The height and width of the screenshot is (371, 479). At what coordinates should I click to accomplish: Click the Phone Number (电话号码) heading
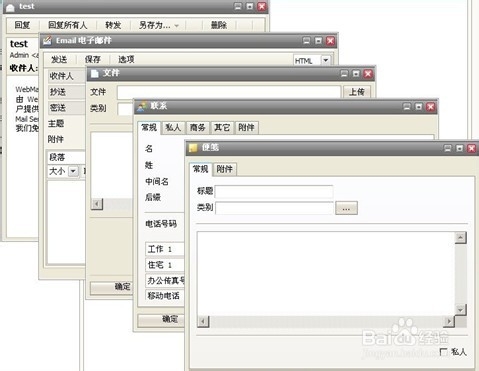tap(161, 224)
